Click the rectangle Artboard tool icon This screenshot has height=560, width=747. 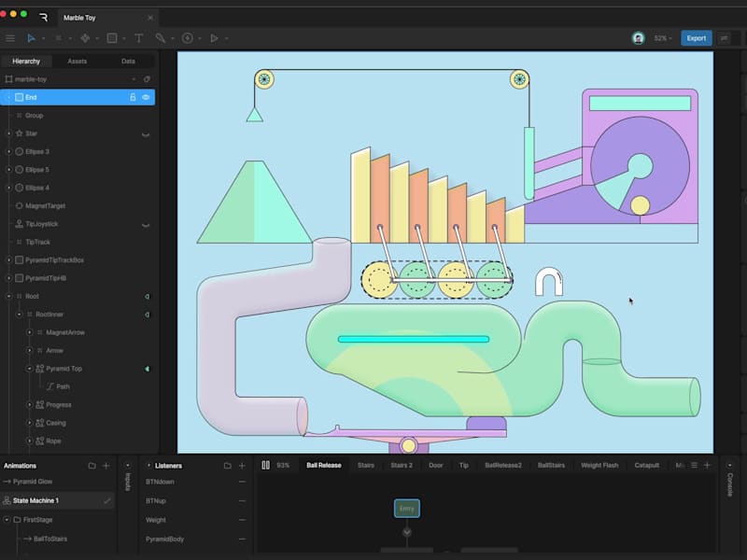(112, 38)
